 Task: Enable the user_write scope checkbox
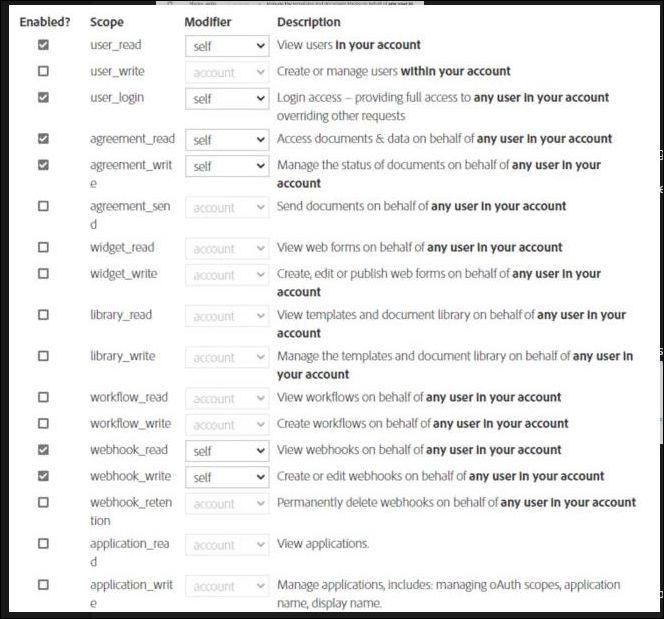(43, 72)
